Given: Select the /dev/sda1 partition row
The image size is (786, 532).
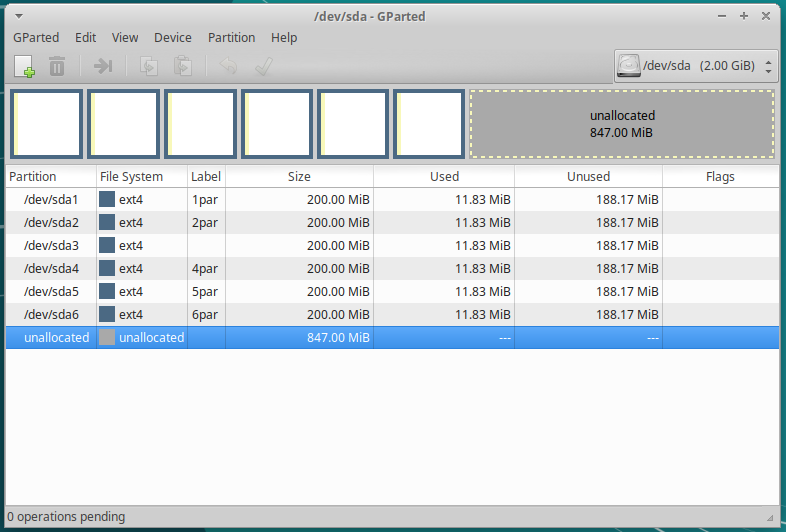Looking at the screenshot, I should point(50,199).
